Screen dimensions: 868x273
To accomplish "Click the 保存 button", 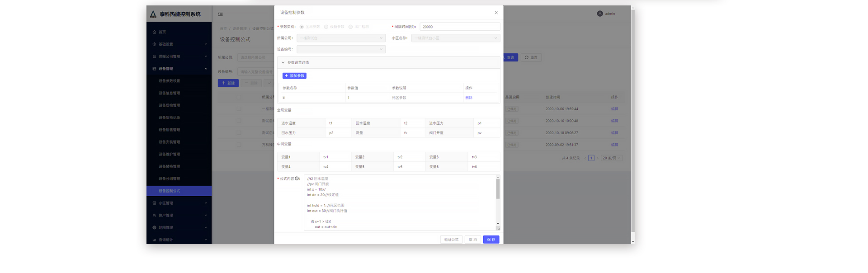I will click(491, 240).
